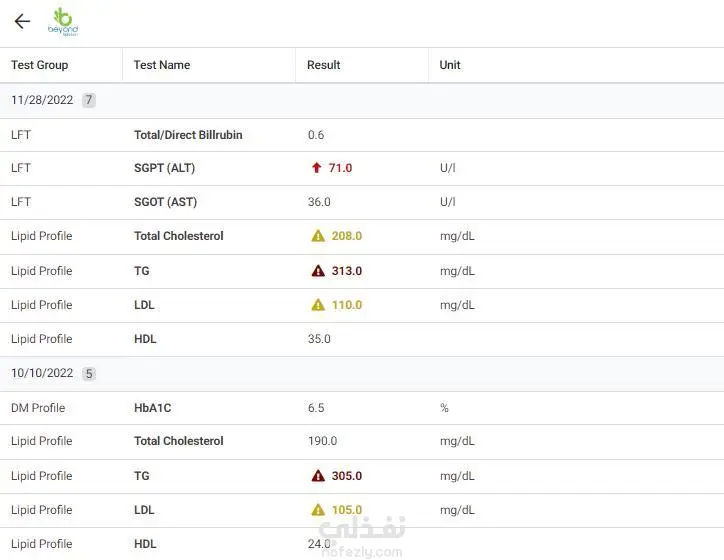Click the 35.0 HDL result

319,339
